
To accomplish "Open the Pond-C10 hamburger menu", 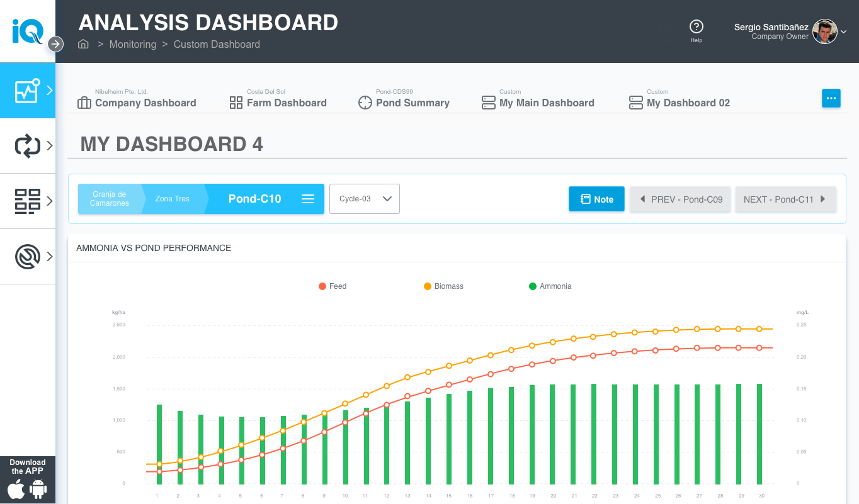I will [x=308, y=199].
